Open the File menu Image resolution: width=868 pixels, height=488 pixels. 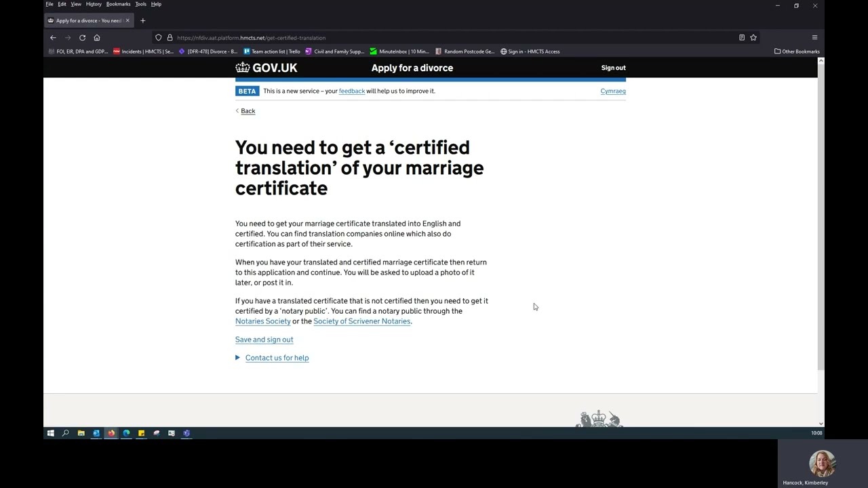50,4
